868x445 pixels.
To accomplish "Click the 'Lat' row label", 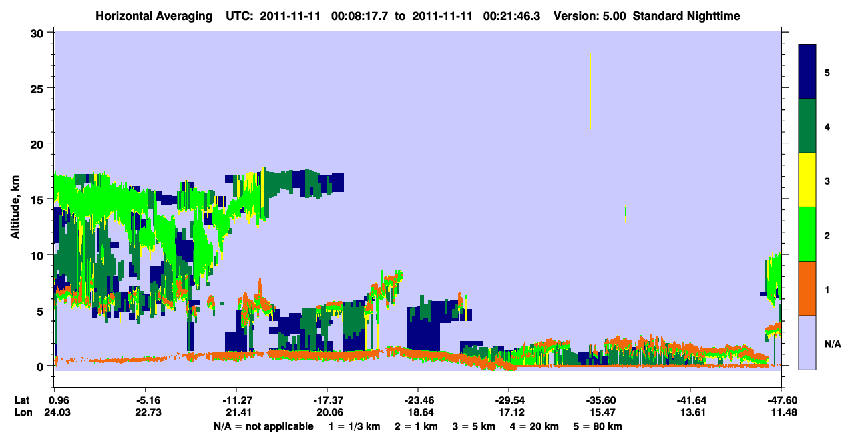I will pos(21,400).
